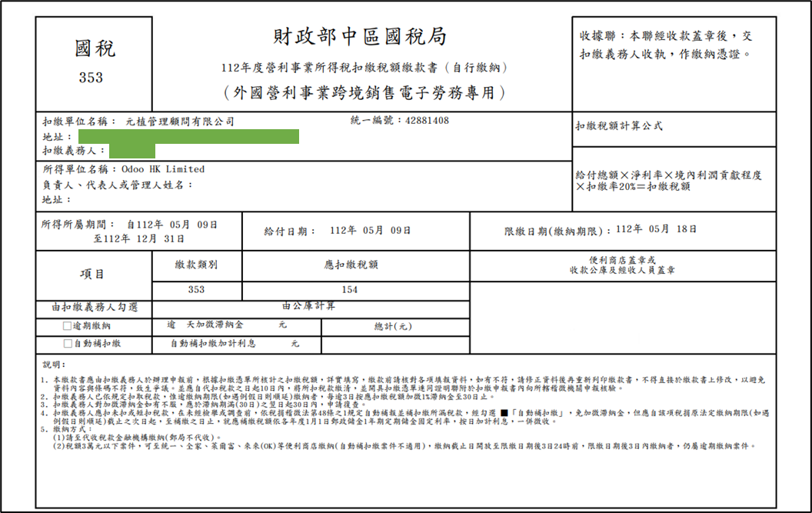Click the 繳款類別 column header

pos(196,265)
